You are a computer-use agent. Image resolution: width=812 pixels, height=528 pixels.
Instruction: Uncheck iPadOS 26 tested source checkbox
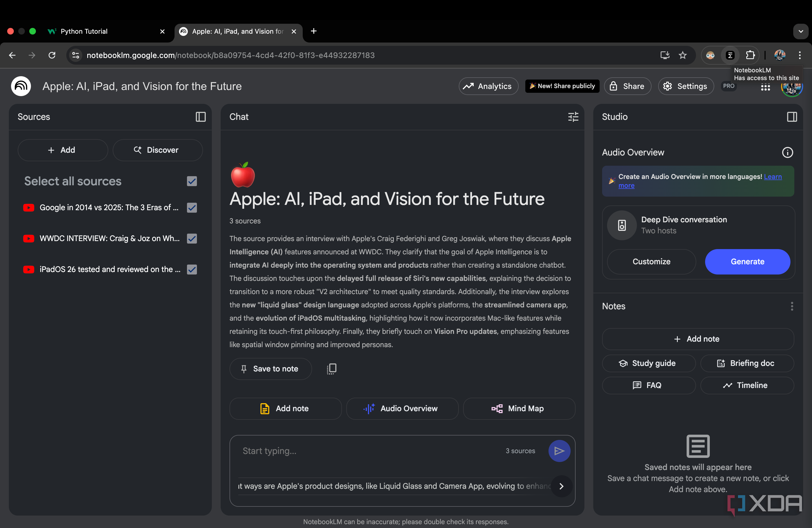coord(192,270)
